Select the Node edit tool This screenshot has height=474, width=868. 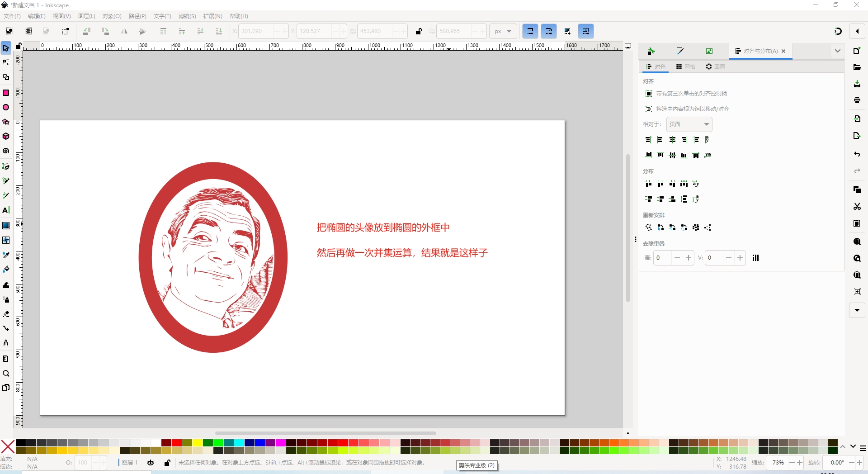[x=6, y=62]
